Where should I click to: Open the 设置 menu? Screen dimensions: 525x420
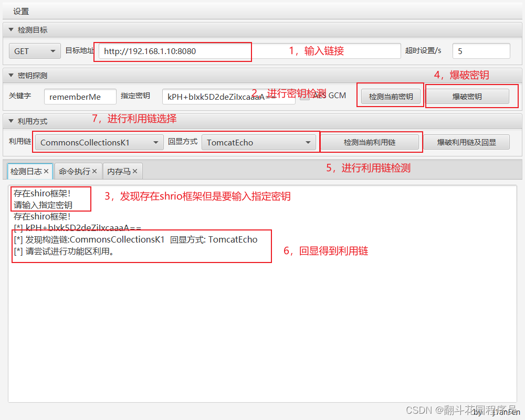coord(20,10)
